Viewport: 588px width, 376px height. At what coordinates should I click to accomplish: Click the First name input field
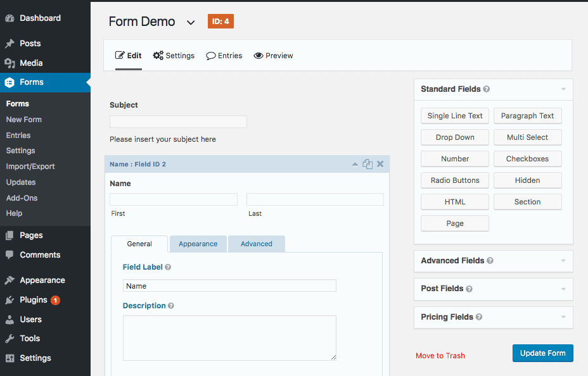point(174,199)
